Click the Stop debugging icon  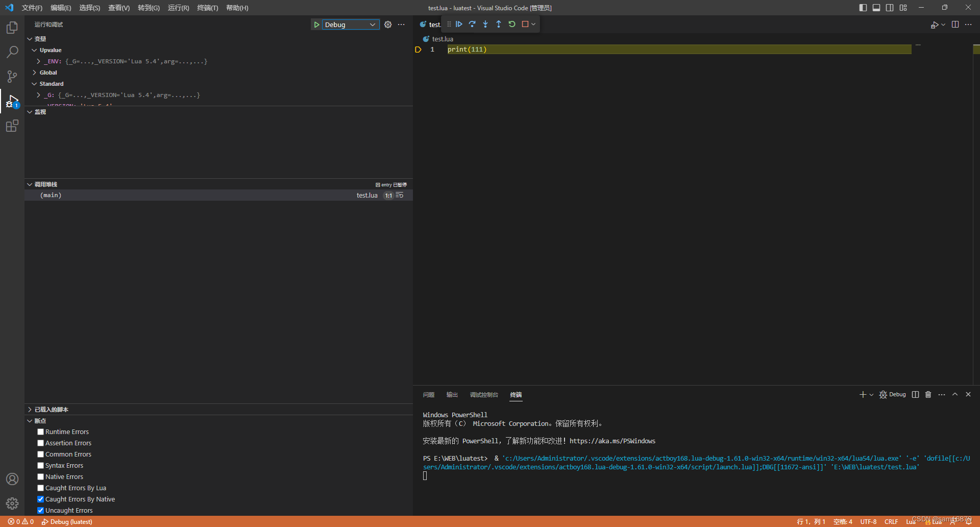[x=525, y=24]
